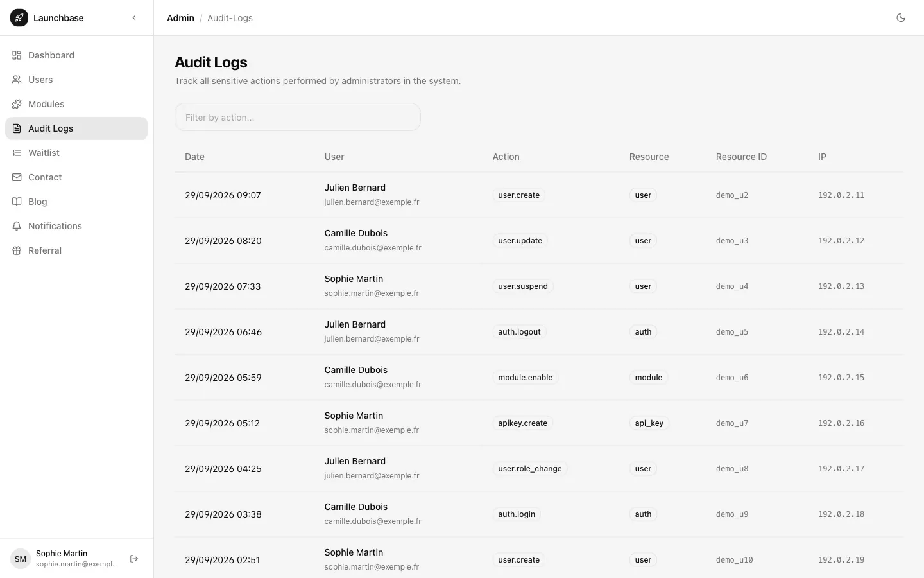Viewport: 924px width, 578px height.
Task: Click the SM user avatar
Action: click(21, 559)
